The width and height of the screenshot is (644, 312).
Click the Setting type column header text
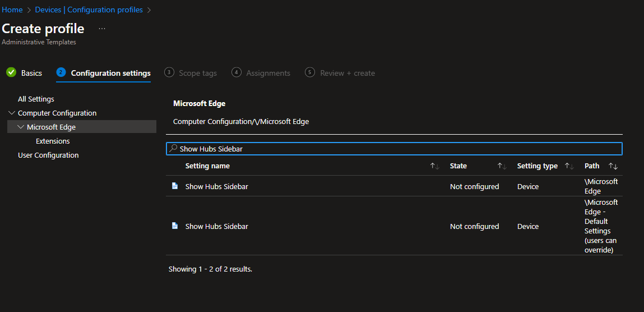point(537,166)
